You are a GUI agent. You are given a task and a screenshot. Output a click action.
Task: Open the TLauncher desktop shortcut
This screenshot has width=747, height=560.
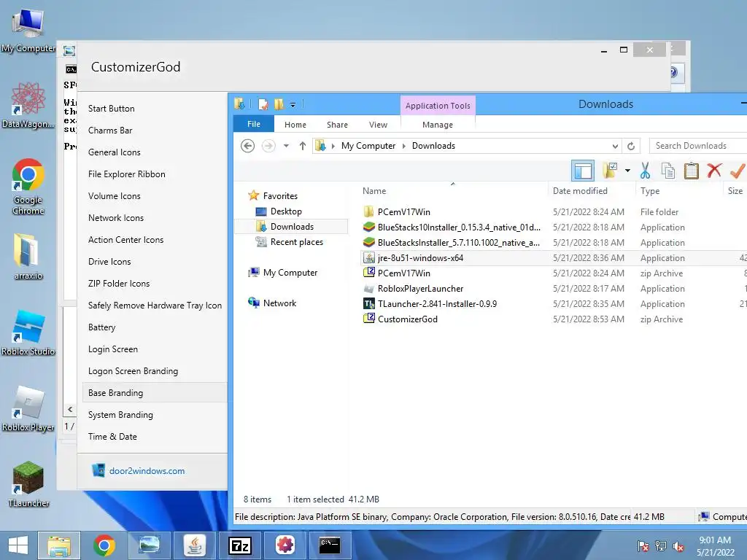[28, 484]
